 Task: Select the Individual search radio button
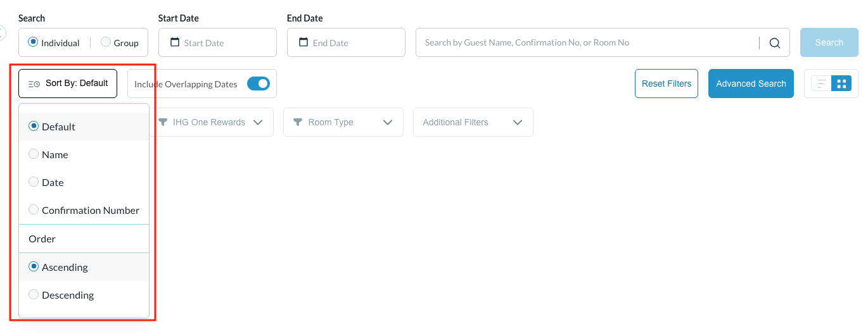[x=34, y=42]
